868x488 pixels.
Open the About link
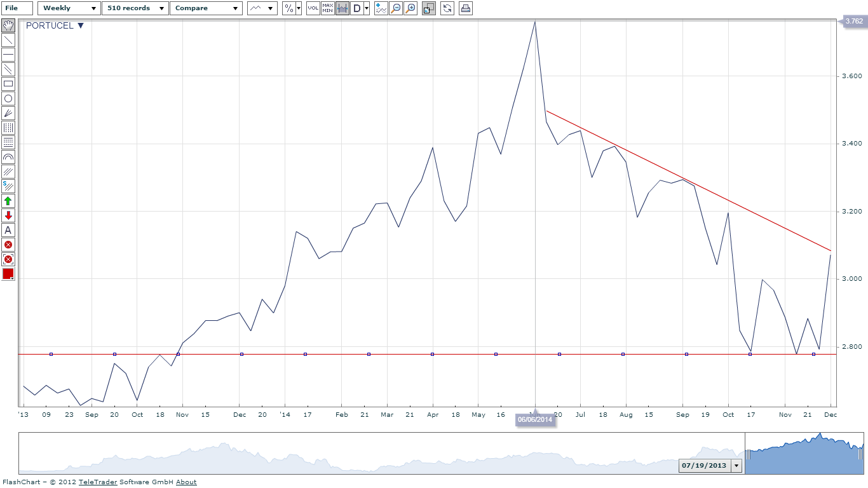186,482
